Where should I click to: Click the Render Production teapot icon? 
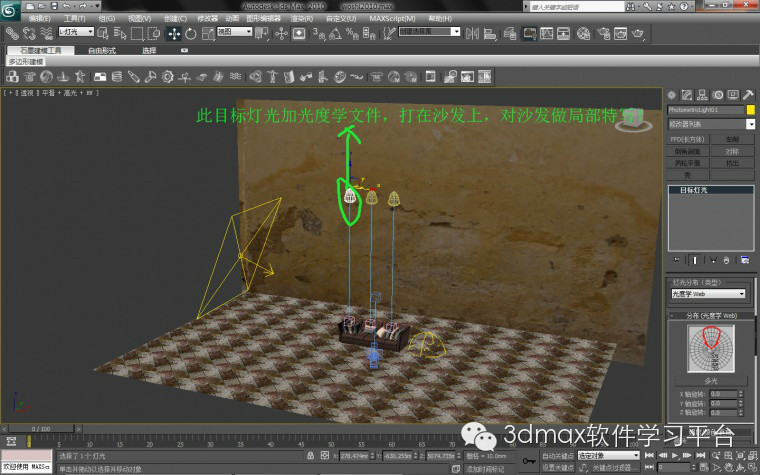pos(638,33)
